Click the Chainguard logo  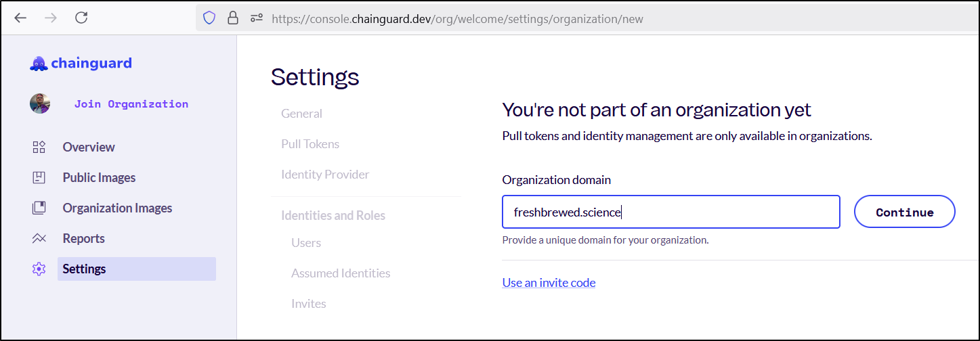(x=81, y=64)
